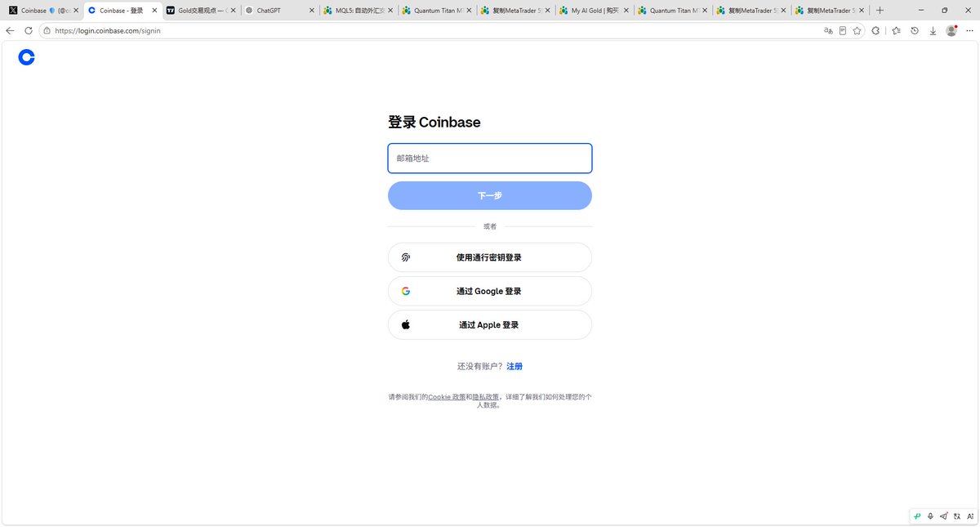Sign in via 通过 Google 登录
Viewport: 980px width, 527px height.
pyautogui.click(x=490, y=291)
